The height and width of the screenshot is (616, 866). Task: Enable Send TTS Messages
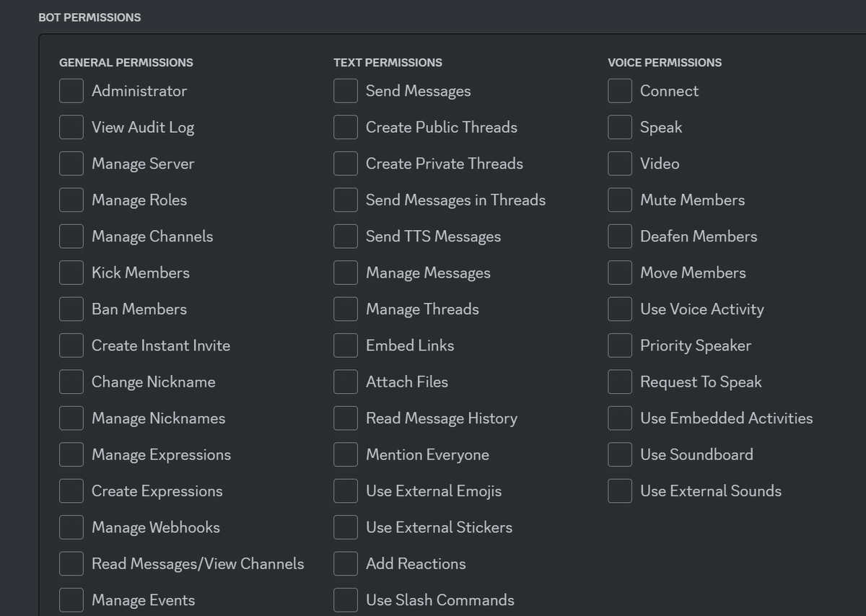(345, 236)
